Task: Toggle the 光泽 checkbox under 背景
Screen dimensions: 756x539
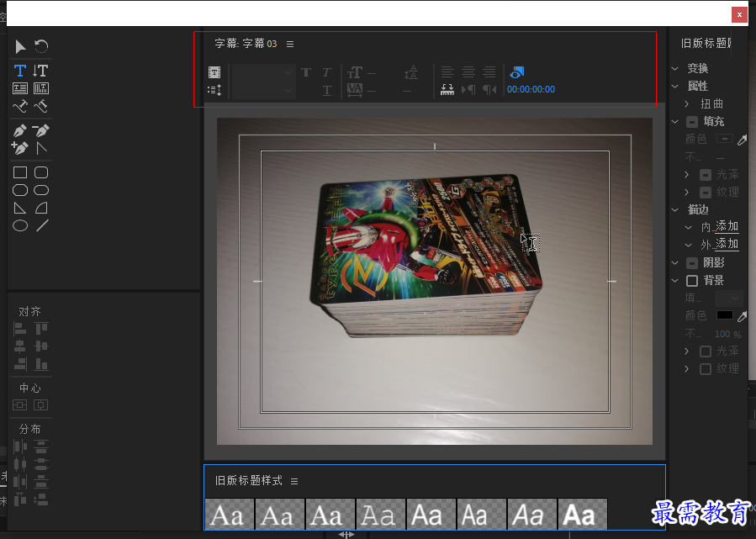Action: (706, 351)
